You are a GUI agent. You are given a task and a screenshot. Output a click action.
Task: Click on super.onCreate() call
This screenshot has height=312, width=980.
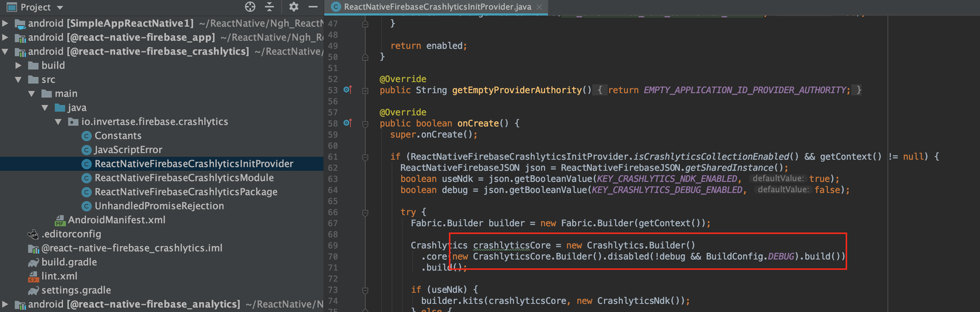[434, 135]
